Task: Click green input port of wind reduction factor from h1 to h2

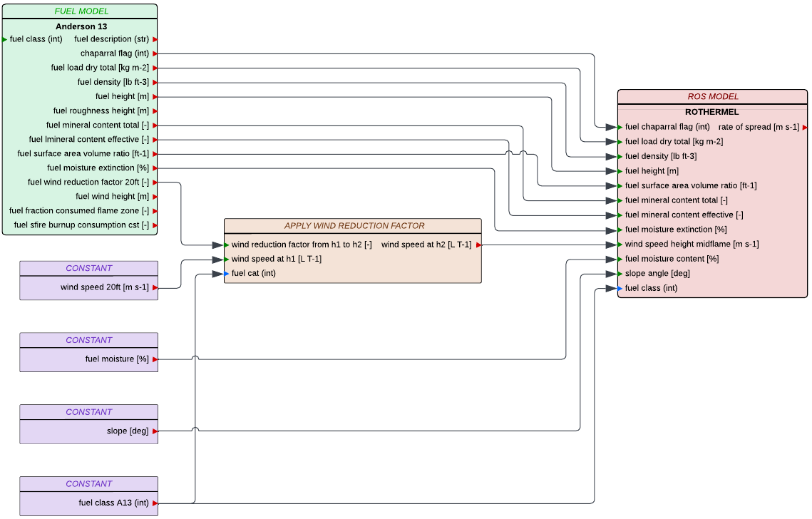Action: pyautogui.click(x=227, y=245)
